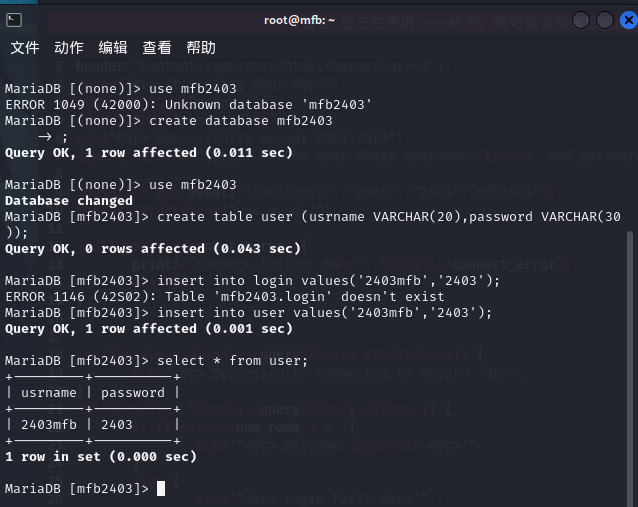
Task: Click the terminal icon in the title bar
Action: 14,20
